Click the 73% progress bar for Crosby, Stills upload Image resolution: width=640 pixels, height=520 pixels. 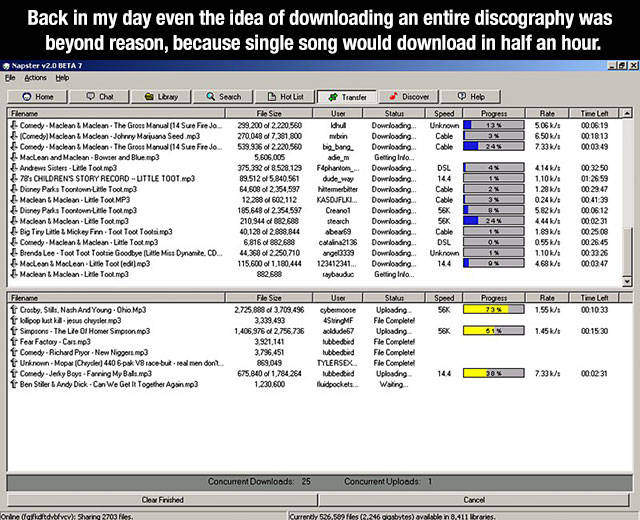tap(493, 309)
